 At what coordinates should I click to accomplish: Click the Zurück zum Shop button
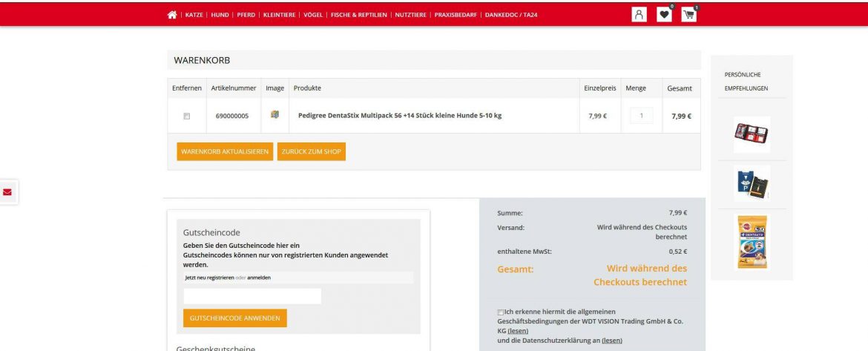pos(311,151)
